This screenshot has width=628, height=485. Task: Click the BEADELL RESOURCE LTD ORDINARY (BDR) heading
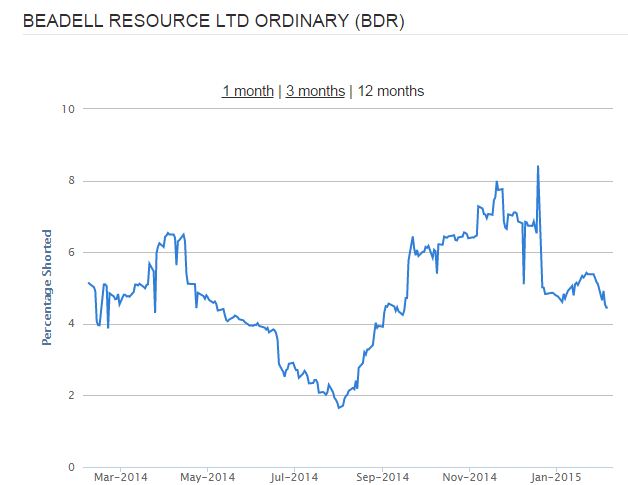pyautogui.click(x=213, y=21)
